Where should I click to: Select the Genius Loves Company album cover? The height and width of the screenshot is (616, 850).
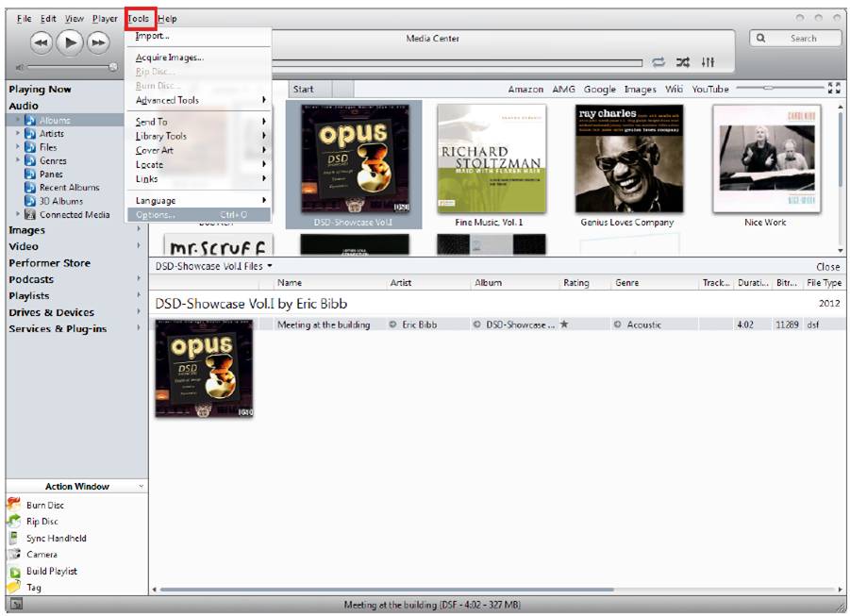pyautogui.click(x=629, y=158)
